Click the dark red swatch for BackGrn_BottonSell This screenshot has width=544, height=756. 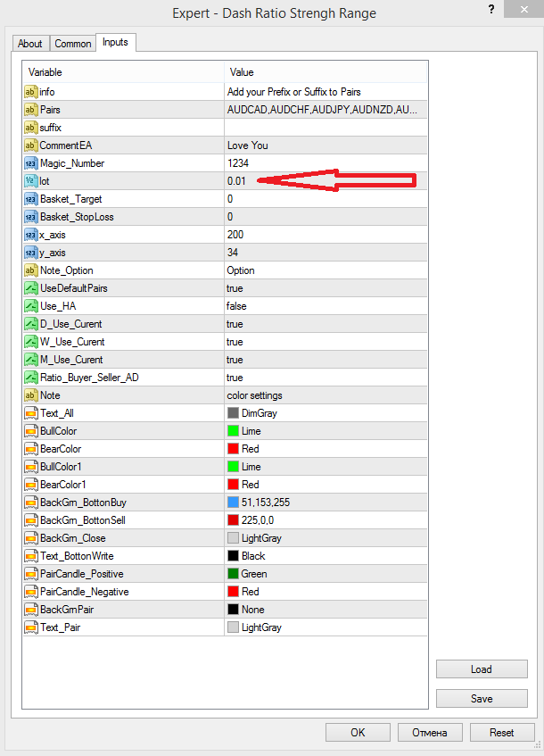234,520
